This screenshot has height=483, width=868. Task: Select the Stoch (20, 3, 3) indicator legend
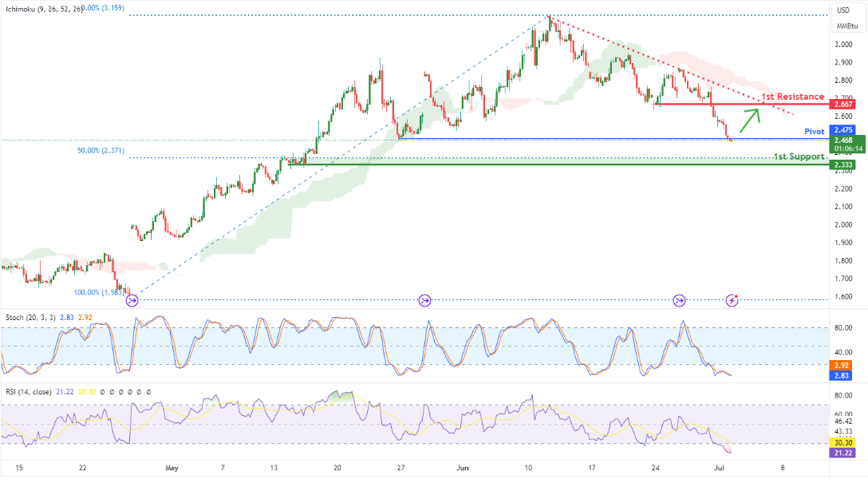[x=30, y=318]
